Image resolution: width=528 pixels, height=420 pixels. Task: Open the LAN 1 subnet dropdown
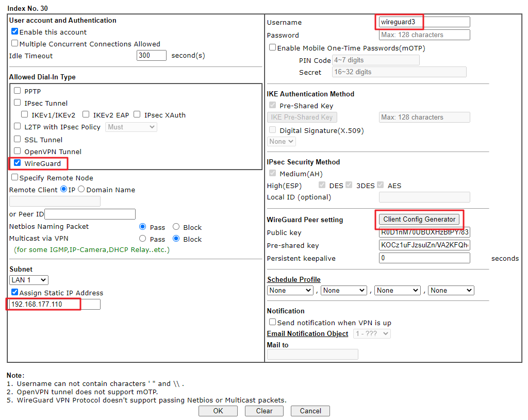click(29, 280)
